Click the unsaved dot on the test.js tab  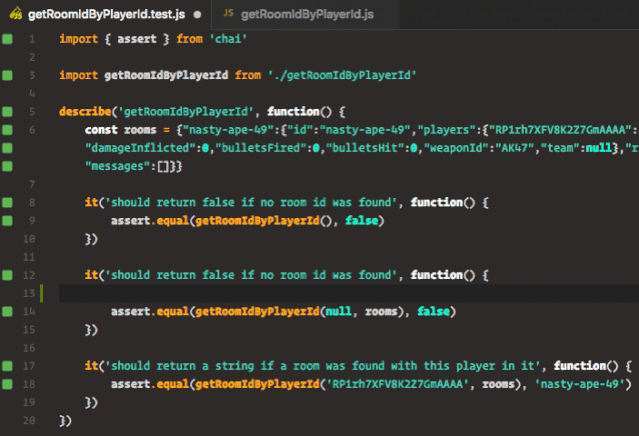coord(196,15)
